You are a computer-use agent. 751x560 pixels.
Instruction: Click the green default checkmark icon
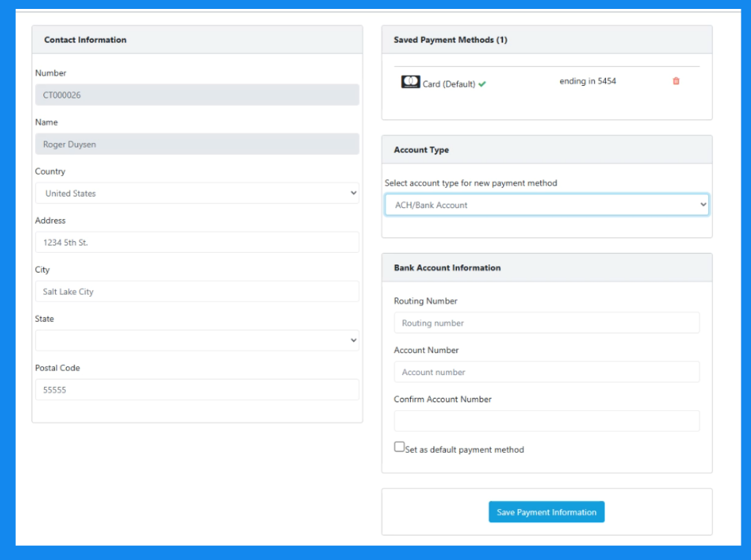click(x=482, y=85)
